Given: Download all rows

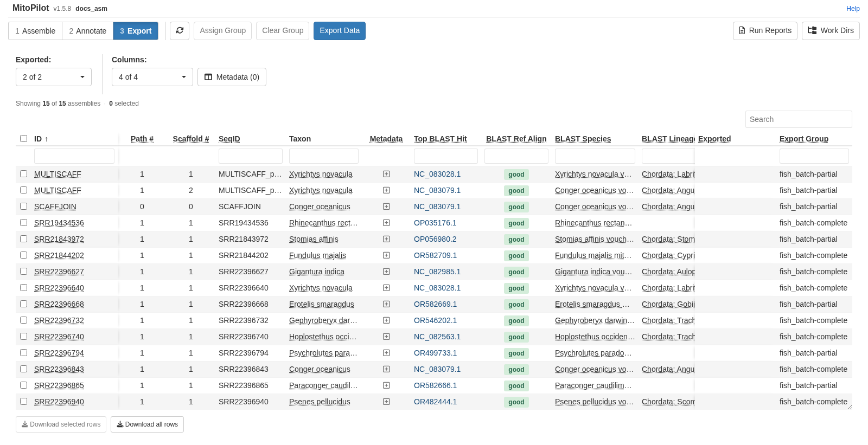Looking at the screenshot, I should [147, 424].
